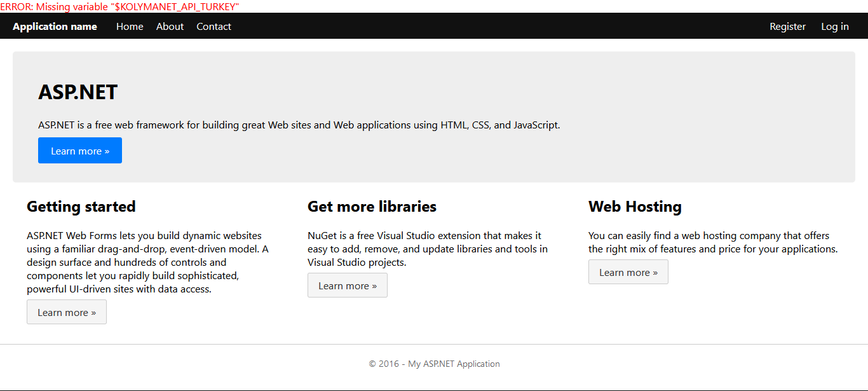Click the ASP.NET free web framework description

click(x=299, y=125)
